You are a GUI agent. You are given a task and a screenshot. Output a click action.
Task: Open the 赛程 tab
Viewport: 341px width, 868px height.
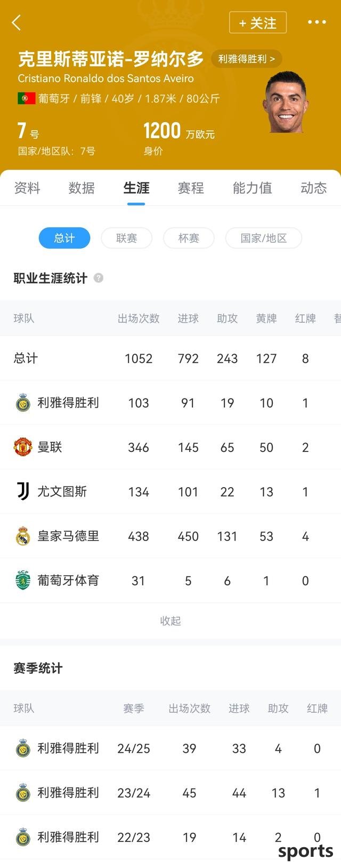[191, 188]
